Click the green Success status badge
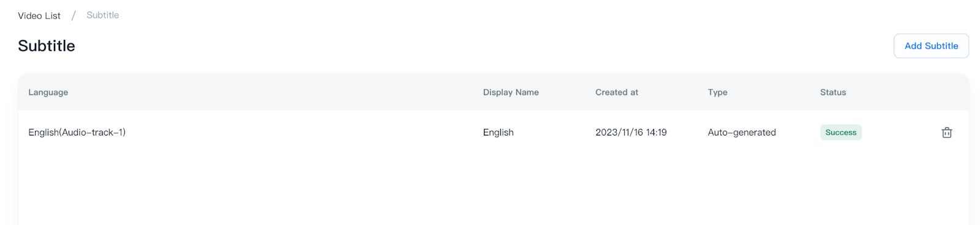The width and height of the screenshot is (980, 225). [x=841, y=132]
